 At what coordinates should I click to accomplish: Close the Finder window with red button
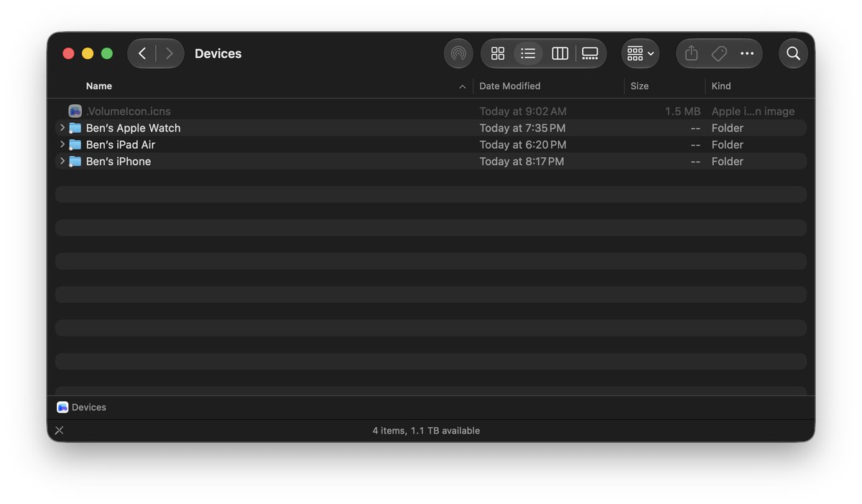69,54
